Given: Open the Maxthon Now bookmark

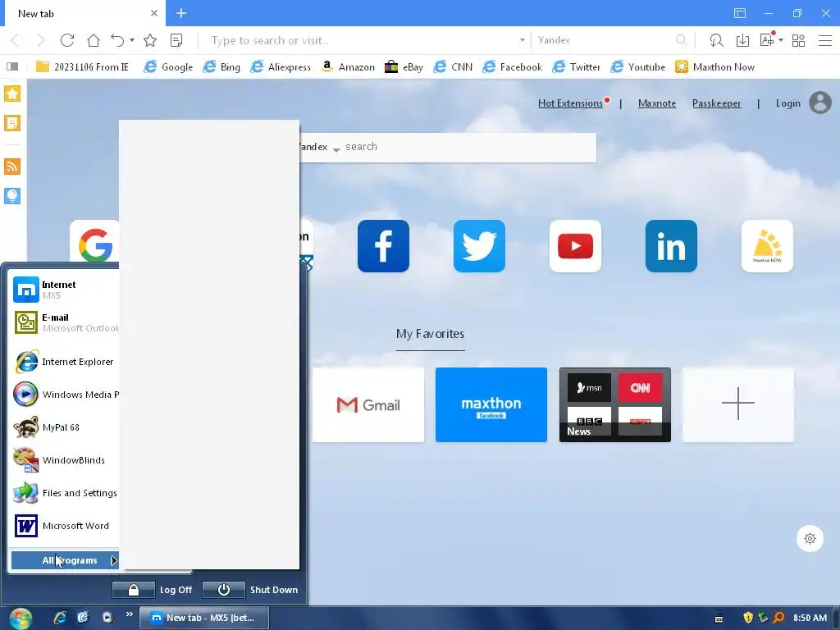Looking at the screenshot, I should [x=714, y=67].
